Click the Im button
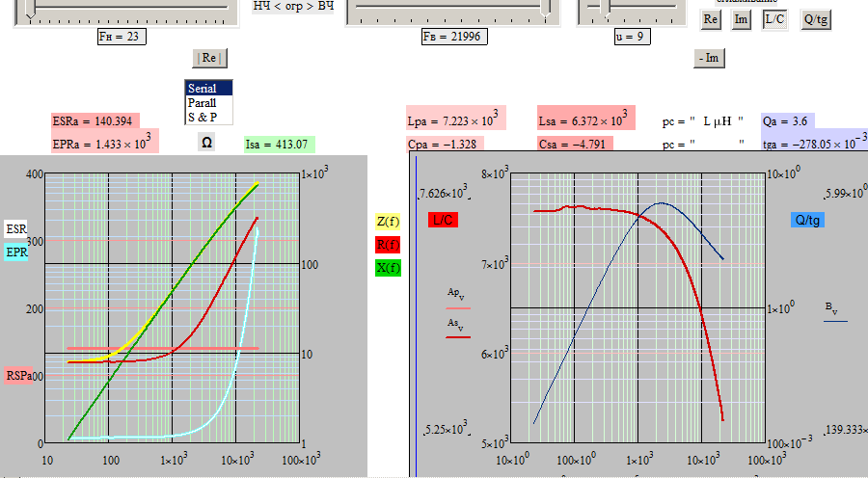 741,20
